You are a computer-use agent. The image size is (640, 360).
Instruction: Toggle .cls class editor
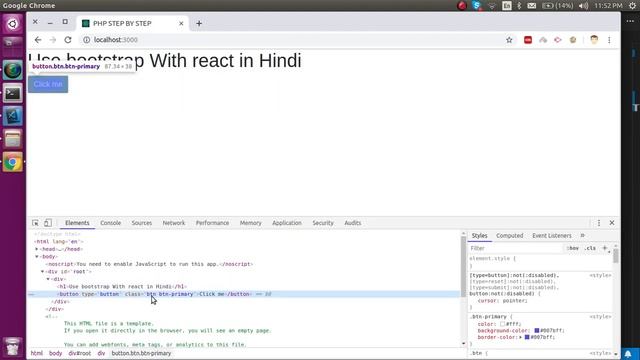(x=590, y=248)
